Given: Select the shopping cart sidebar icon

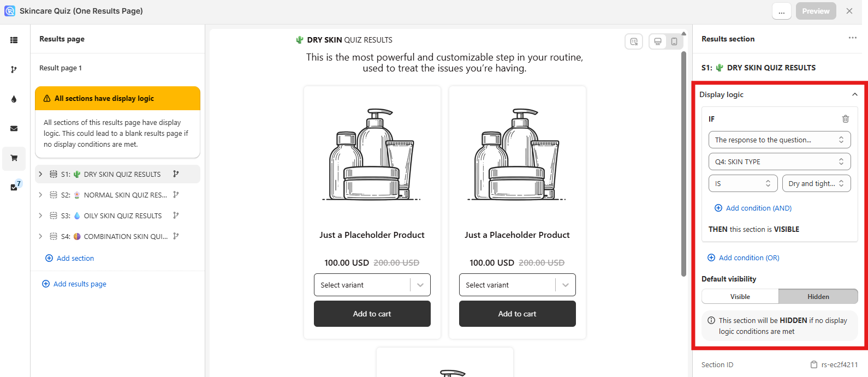Looking at the screenshot, I should click(14, 158).
